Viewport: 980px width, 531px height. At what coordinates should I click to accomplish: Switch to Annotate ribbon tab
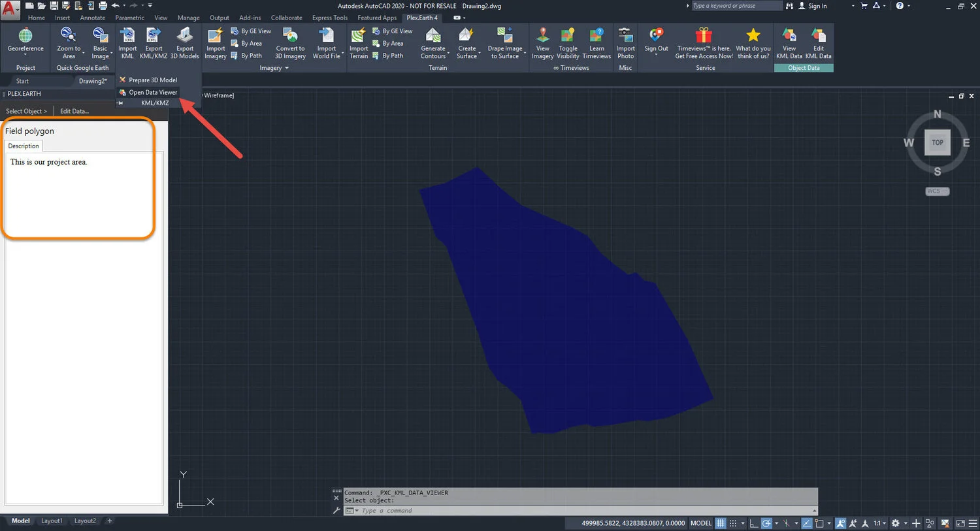click(92, 18)
